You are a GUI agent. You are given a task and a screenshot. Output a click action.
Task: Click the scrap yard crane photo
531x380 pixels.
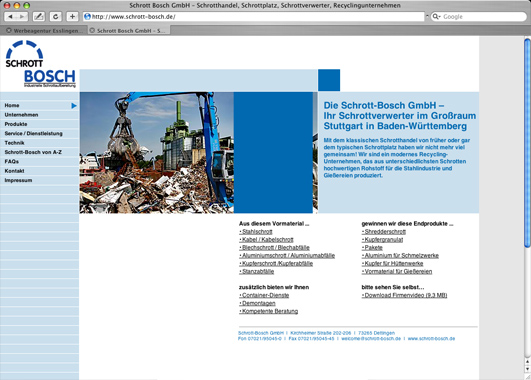pos(156,152)
